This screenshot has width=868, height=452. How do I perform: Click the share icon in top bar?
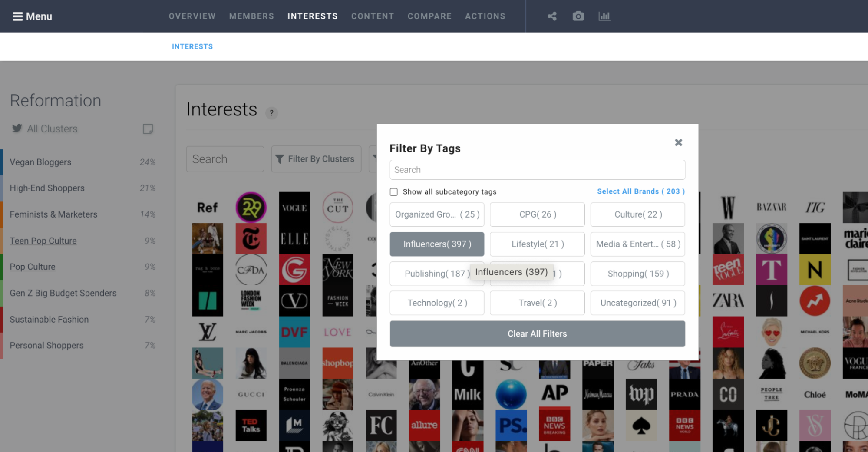coord(552,16)
